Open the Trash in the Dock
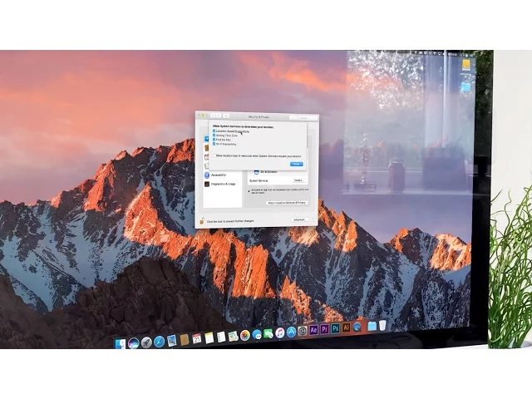The width and height of the screenshot is (532, 399). [382, 325]
